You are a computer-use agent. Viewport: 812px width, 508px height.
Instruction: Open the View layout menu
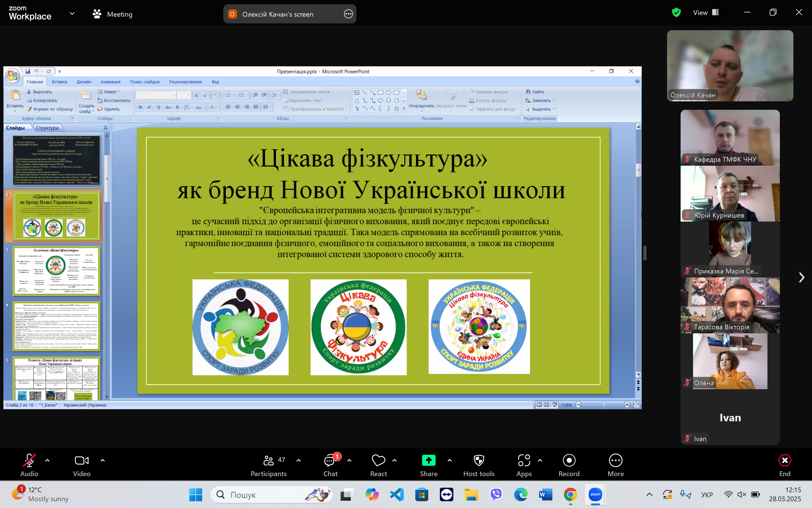coord(706,12)
